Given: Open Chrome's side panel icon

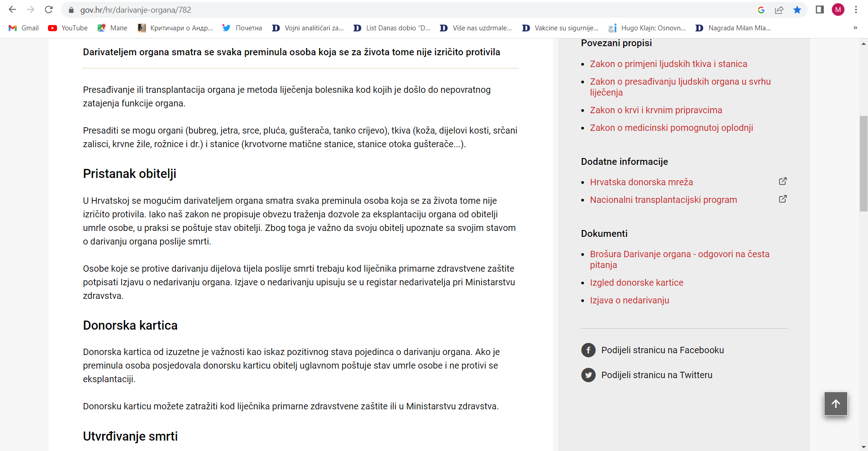Looking at the screenshot, I should pyautogui.click(x=820, y=10).
